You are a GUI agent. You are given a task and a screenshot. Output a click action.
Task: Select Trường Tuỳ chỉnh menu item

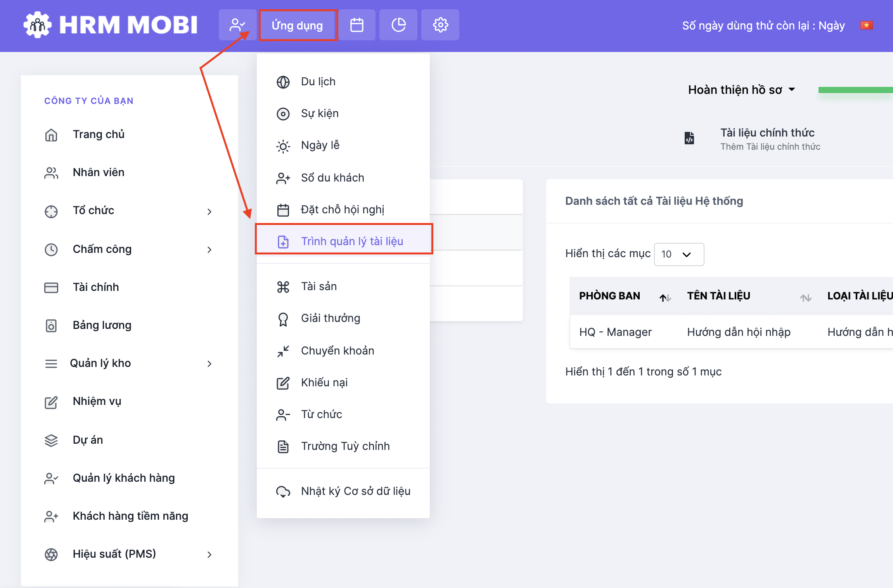coord(343,446)
